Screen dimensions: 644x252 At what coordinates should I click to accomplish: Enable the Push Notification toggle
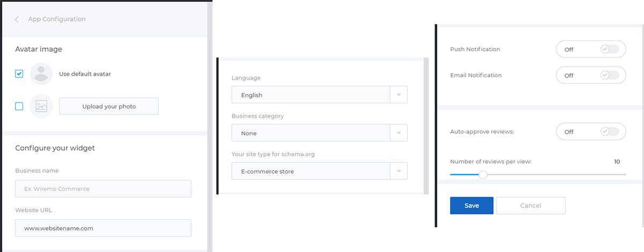(x=591, y=49)
